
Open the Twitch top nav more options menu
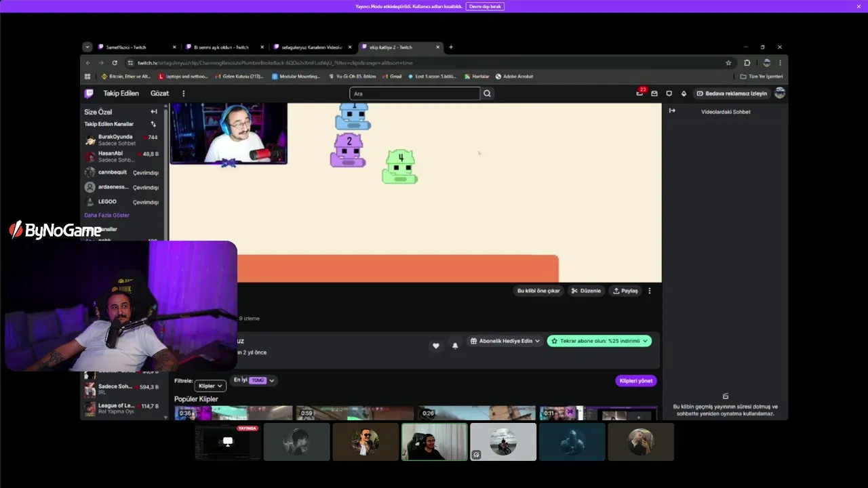click(x=183, y=94)
